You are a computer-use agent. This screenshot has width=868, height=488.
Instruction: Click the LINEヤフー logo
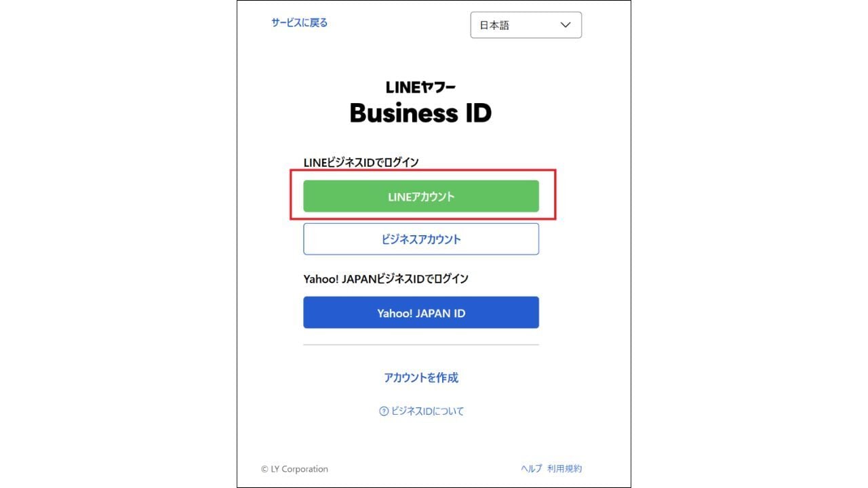click(x=420, y=87)
